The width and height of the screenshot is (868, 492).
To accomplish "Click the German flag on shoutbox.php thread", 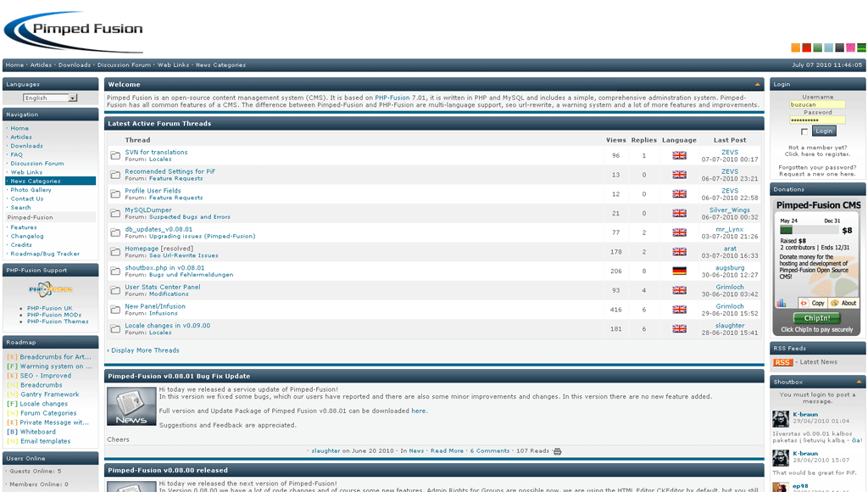I will pos(679,271).
